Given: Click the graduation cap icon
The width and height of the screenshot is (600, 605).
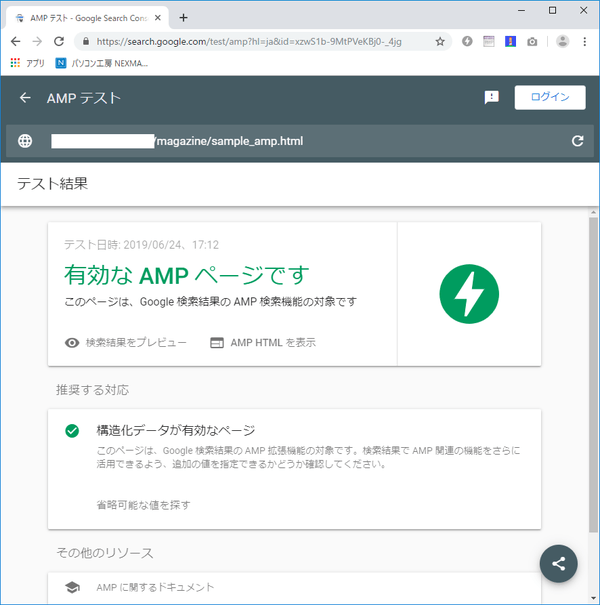Looking at the screenshot, I should (72, 588).
